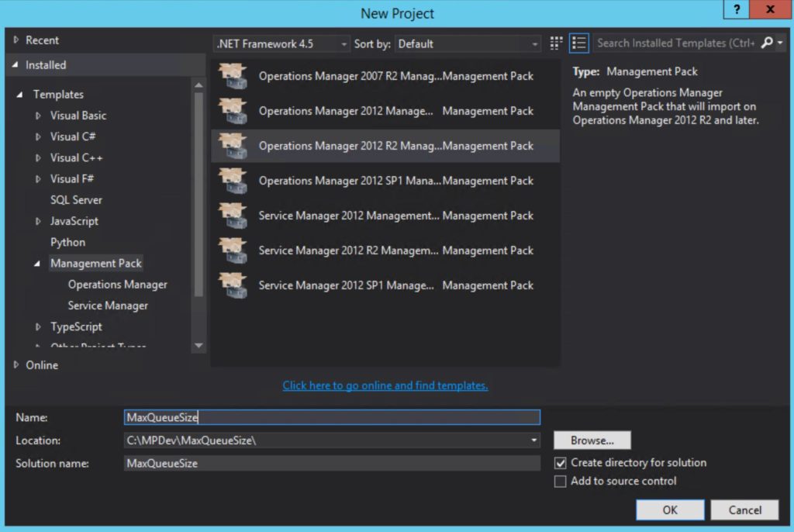Select Operations Manager 2012 SP1 Mana... template text
The width and height of the screenshot is (794, 532).
[x=350, y=181]
